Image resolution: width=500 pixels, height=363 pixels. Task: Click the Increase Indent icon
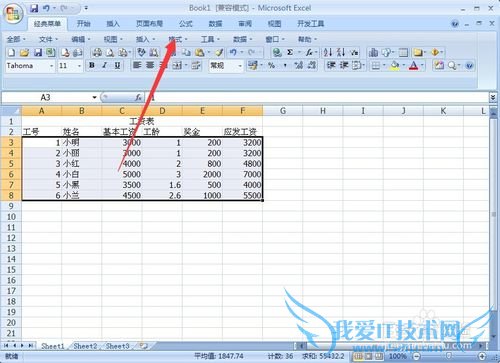(x=344, y=66)
